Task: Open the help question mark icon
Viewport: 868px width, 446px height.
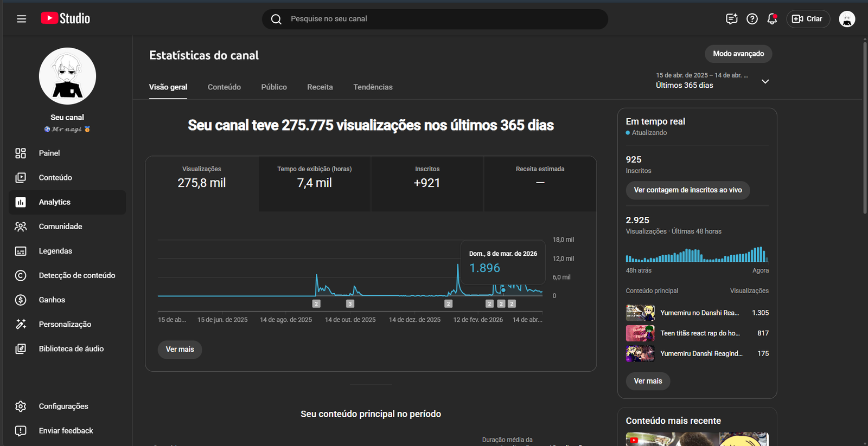Action: [752, 19]
